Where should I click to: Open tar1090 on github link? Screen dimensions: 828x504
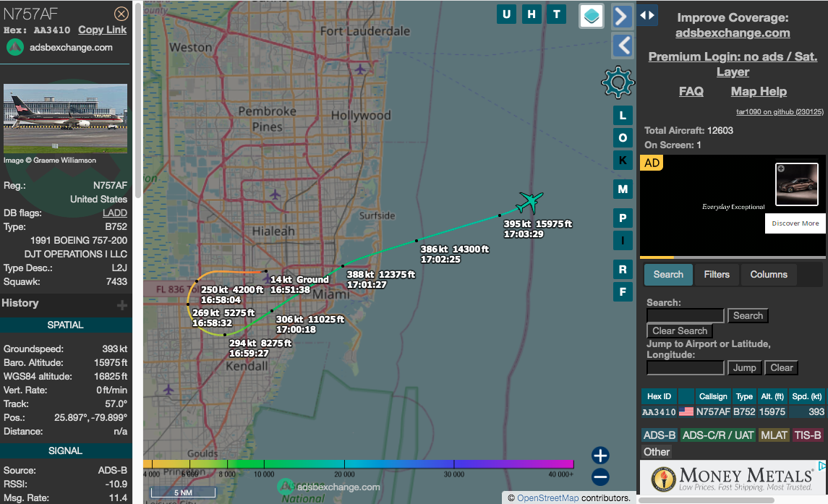(780, 111)
